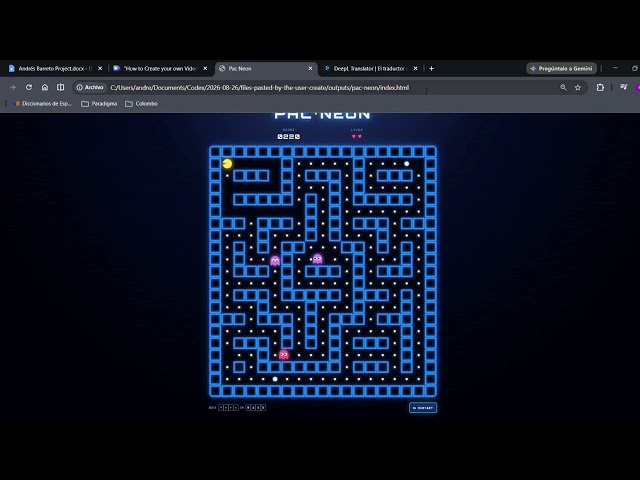The image size is (640, 480).
Task: Open the zoom magnifier icon in address bar
Action: click(563, 87)
